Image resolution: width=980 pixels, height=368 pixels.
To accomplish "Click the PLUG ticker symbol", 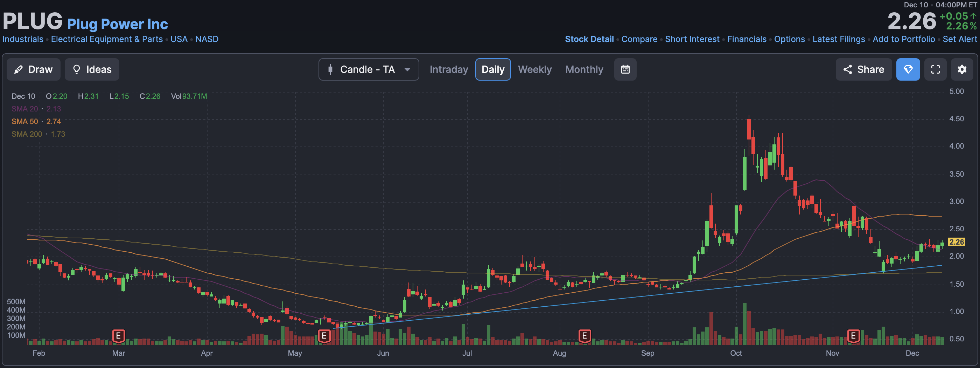I will coord(33,21).
